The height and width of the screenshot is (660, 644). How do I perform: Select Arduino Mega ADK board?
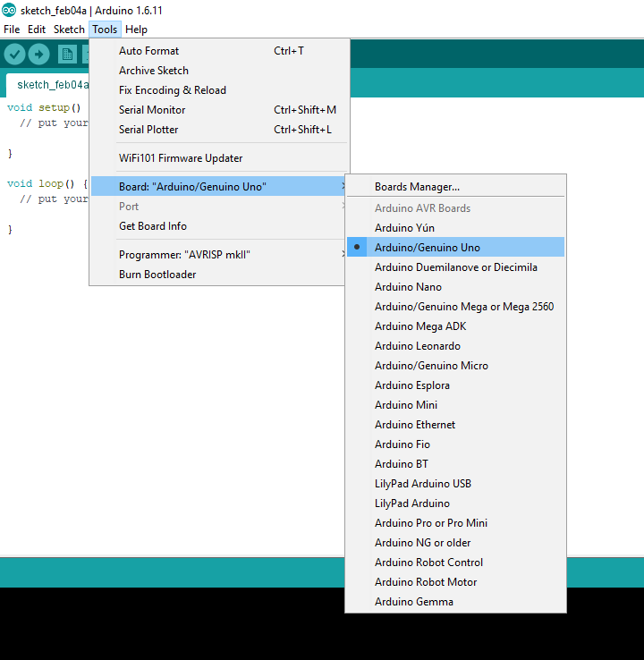[455, 326]
